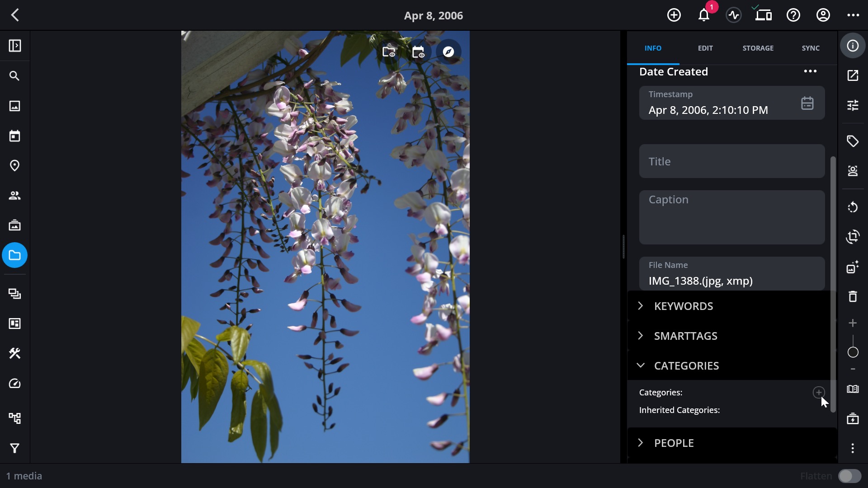Open top bar more options ellipsis
The height and width of the screenshot is (488, 868).
click(853, 15)
